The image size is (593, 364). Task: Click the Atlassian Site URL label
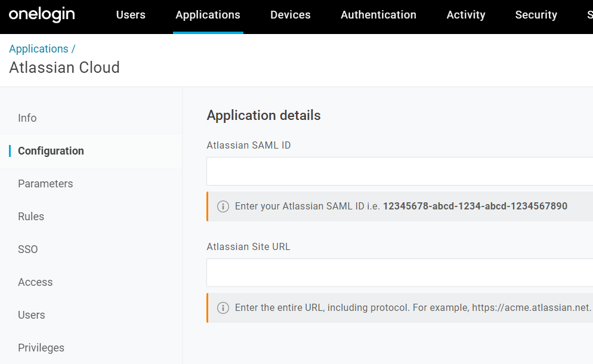[x=248, y=246]
